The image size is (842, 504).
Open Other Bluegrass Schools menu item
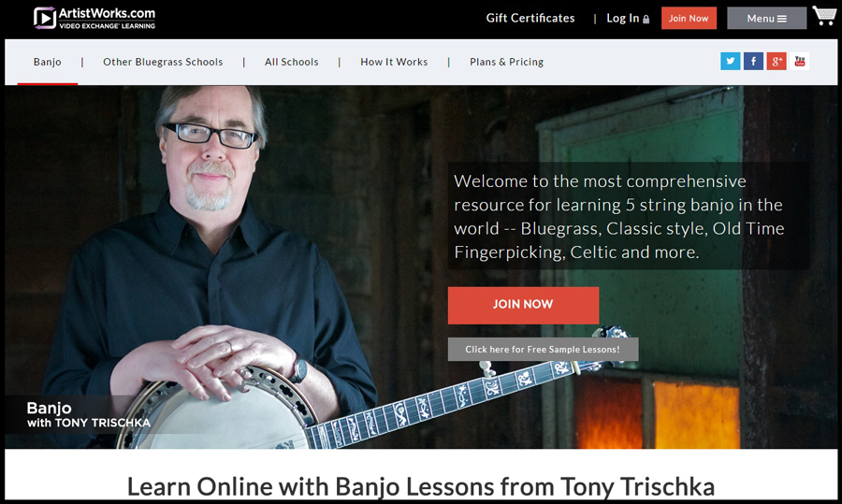coord(163,62)
